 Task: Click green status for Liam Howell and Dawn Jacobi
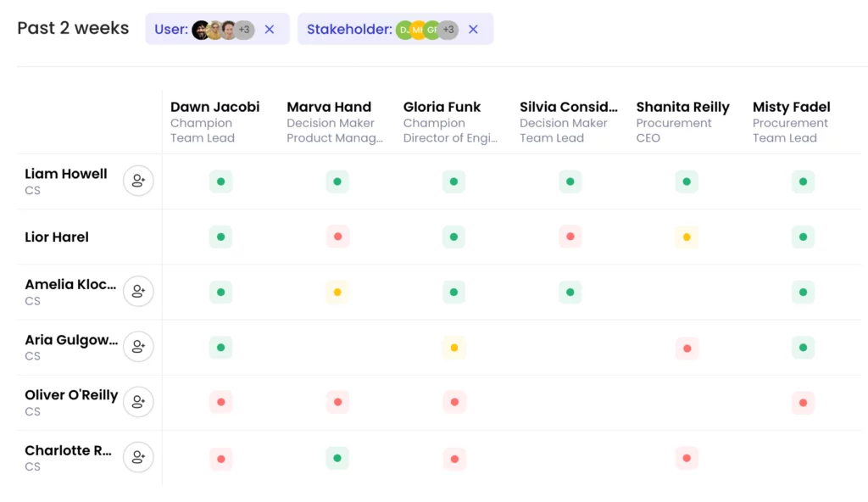tap(220, 181)
